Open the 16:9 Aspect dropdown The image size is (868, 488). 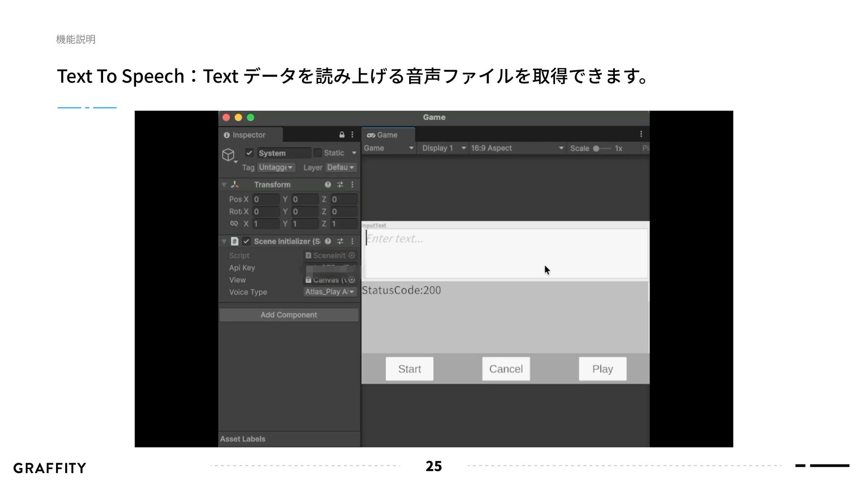(x=517, y=148)
